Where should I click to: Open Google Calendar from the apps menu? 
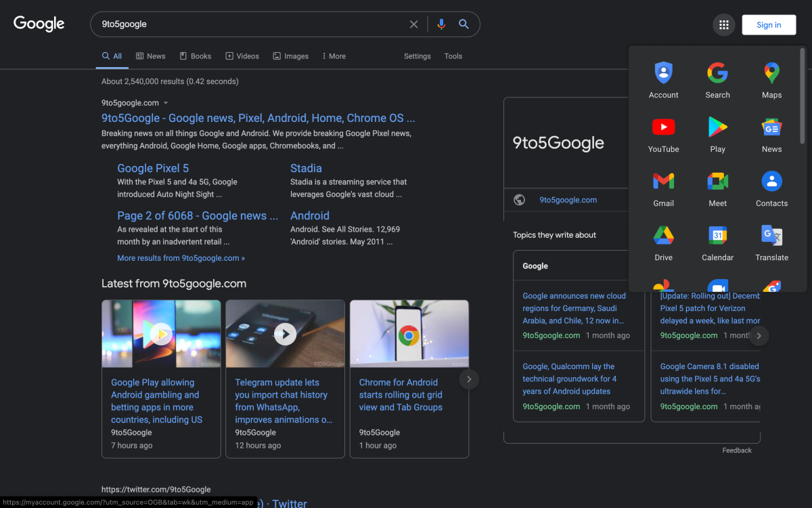coord(717,242)
